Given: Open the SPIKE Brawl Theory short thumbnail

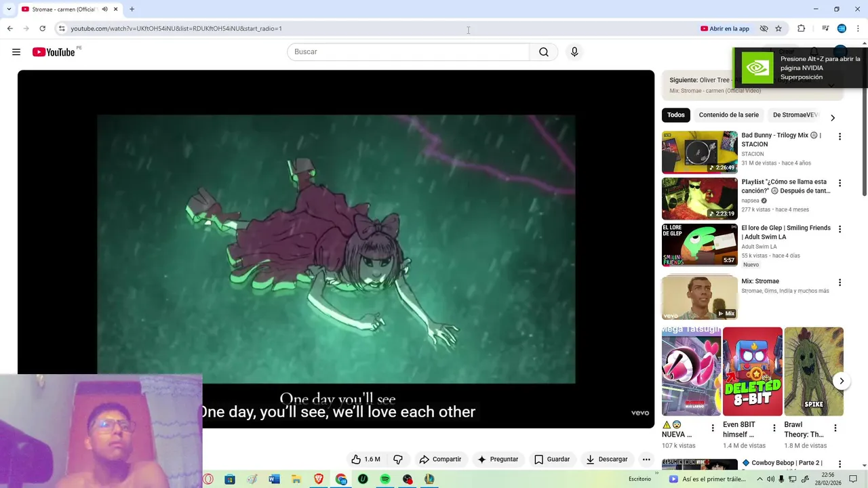Looking at the screenshot, I should [814, 371].
